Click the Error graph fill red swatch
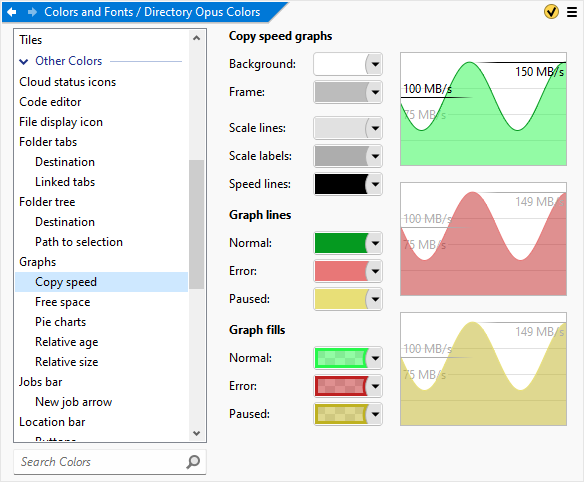This screenshot has width=584, height=482. [x=341, y=386]
